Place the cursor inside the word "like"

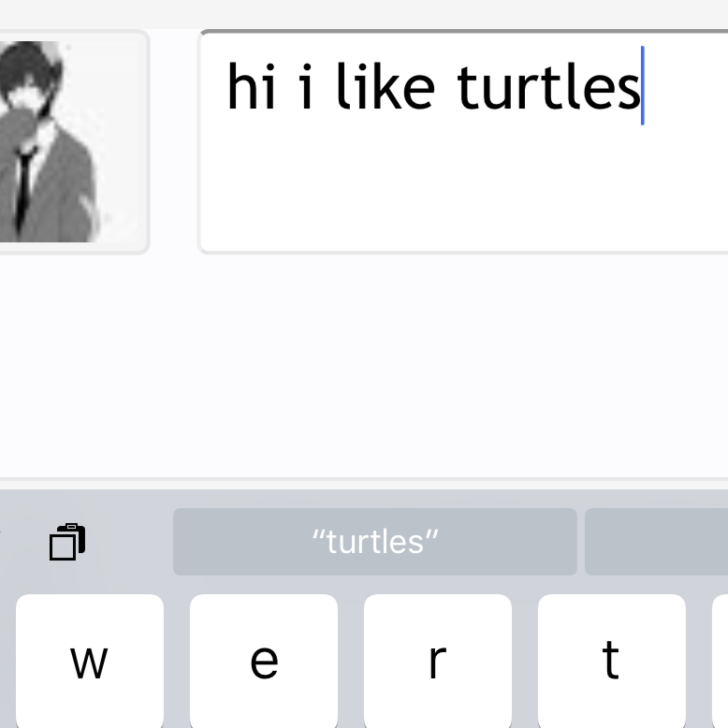[x=386, y=87]
